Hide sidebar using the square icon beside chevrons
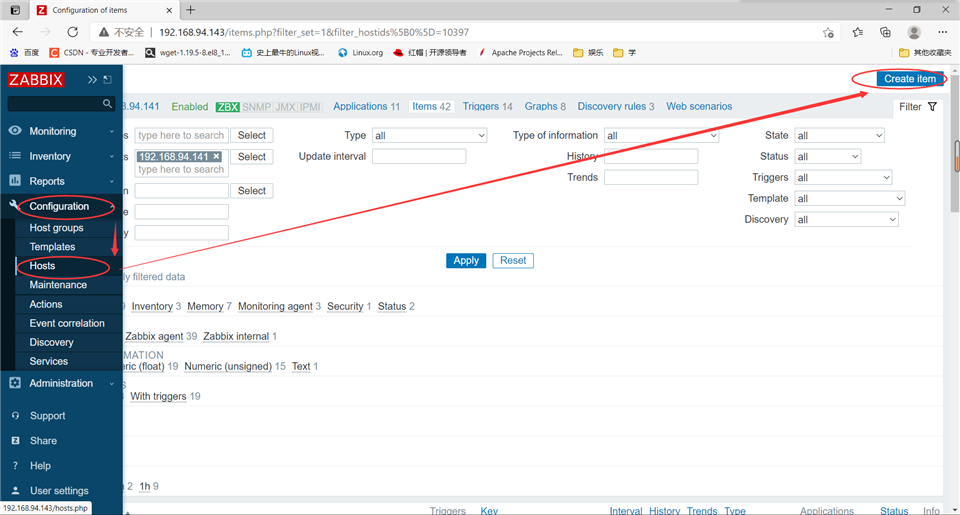 108,80
